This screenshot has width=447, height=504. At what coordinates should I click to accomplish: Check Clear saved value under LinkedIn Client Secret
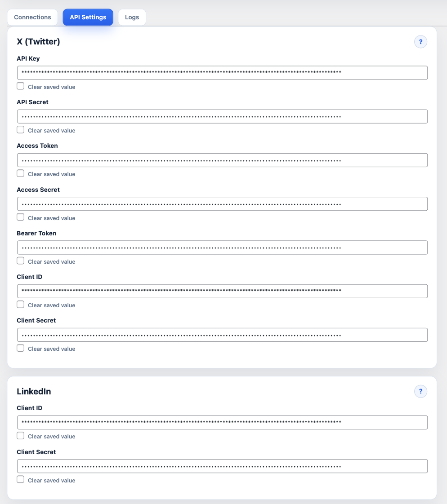(x=20, y=479)
